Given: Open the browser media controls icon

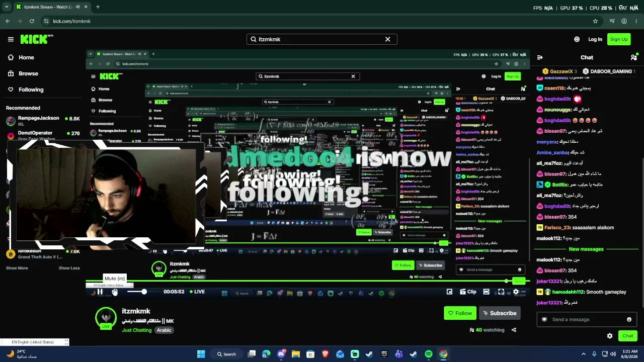Looking at the screenshot, I should 612,21.
